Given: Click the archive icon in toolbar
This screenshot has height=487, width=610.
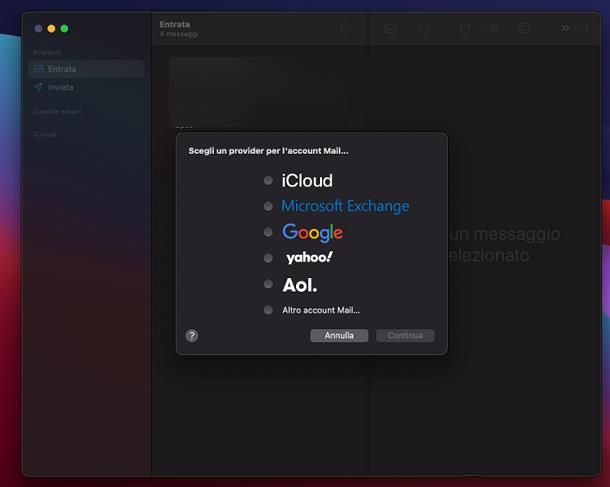Looking at the screenshot, I should click(465, 28).
